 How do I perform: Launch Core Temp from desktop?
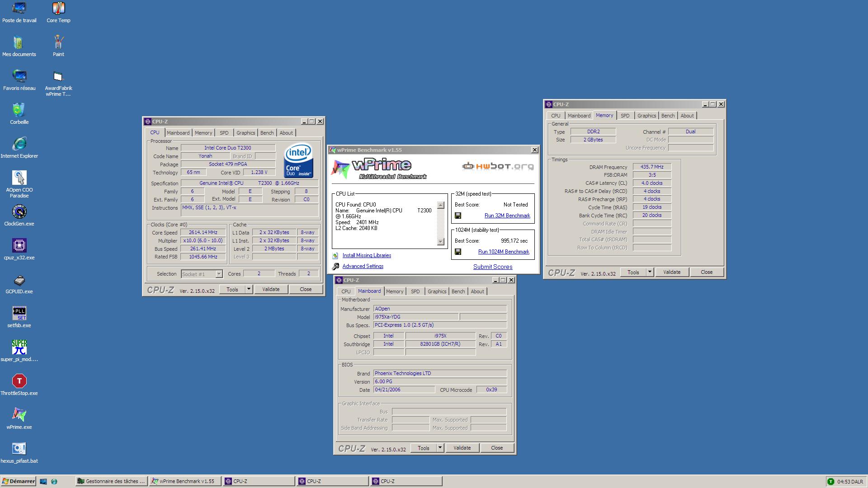pyautogui.click(x=58, y=12)
